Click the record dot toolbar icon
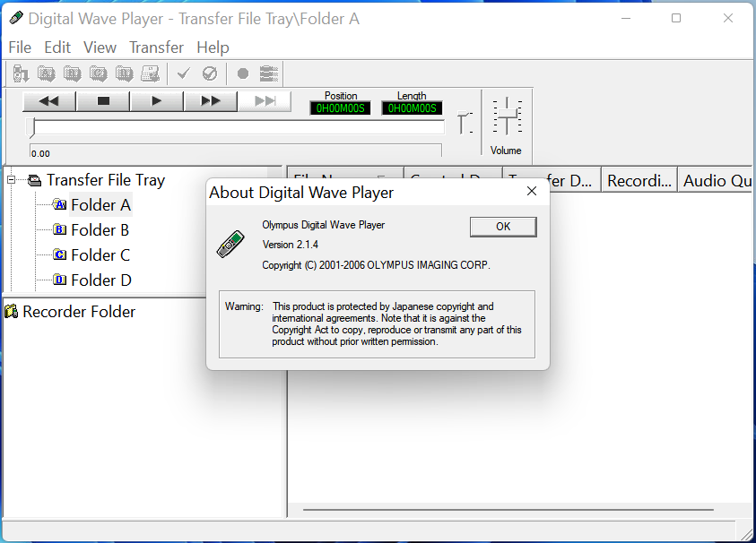Image resolution: width=756 pixels, height=543 pixels. 243,73
